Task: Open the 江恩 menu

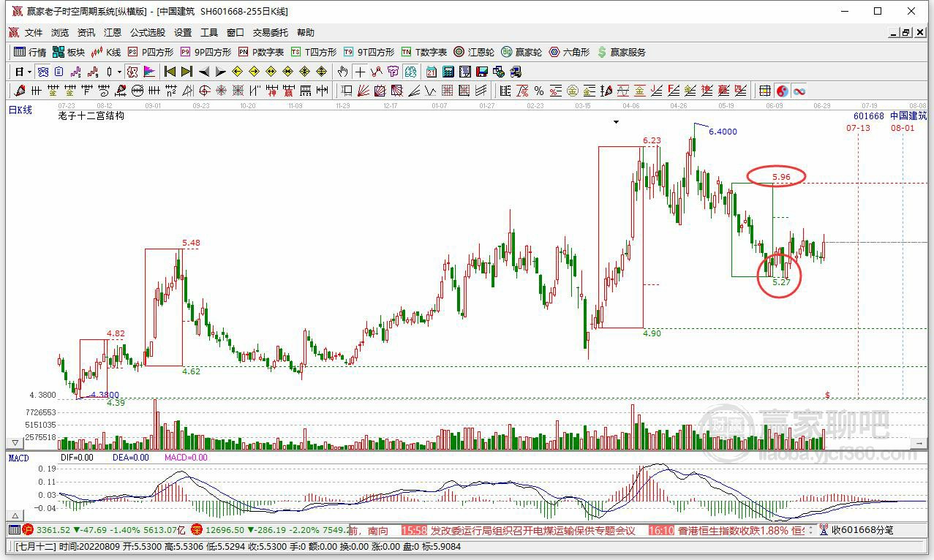Action: 113,33
